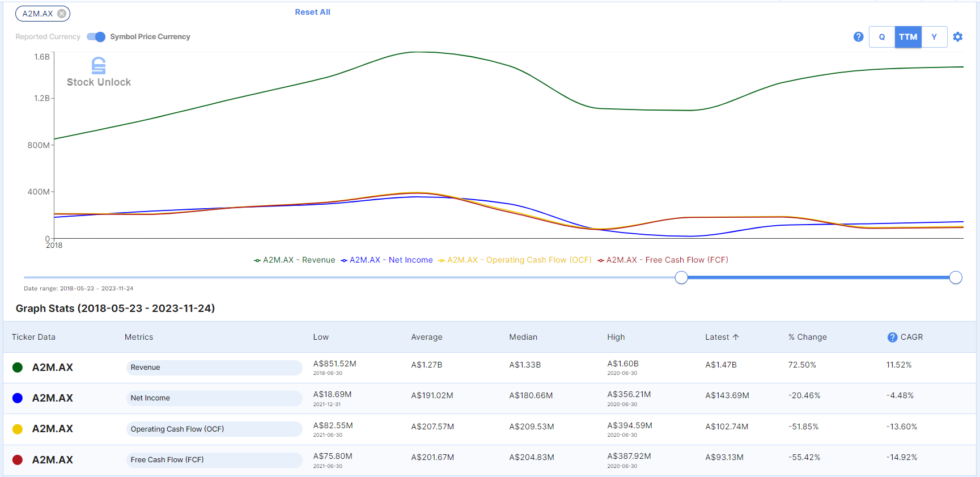Click the High column header
The width and height of the screenshot is (980, 477).
[616, 337]
